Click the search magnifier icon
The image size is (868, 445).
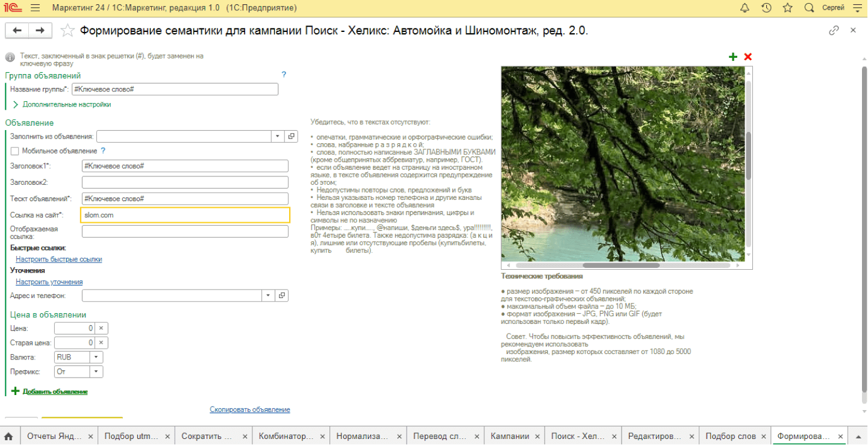(809, 8)
